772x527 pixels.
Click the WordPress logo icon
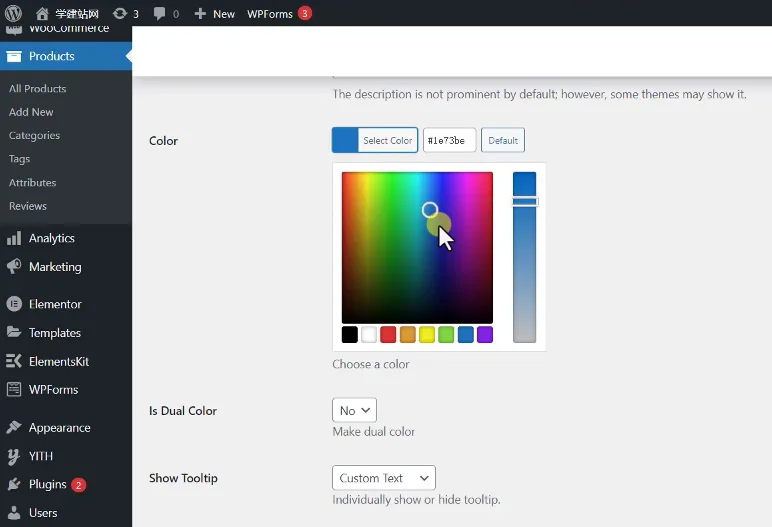pos(14,13)
